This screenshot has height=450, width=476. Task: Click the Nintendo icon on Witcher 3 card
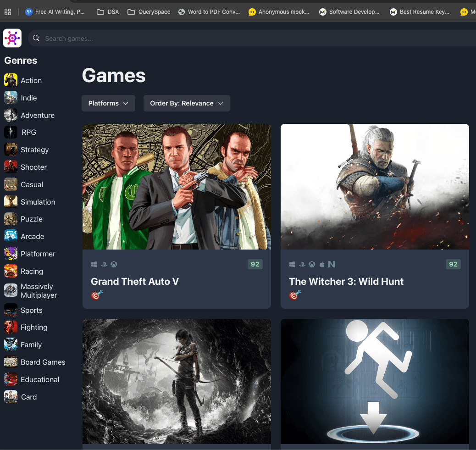[x=332, y=264]
